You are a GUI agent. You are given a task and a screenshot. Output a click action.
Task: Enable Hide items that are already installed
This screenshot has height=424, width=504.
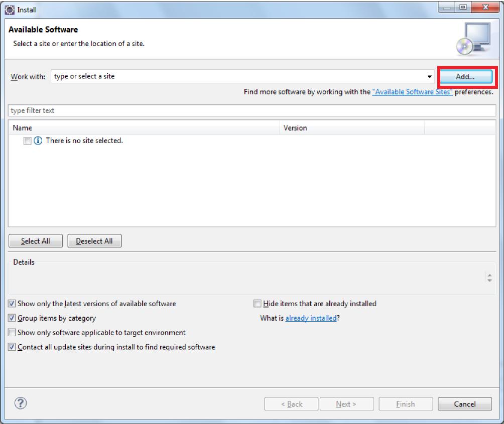257,304
